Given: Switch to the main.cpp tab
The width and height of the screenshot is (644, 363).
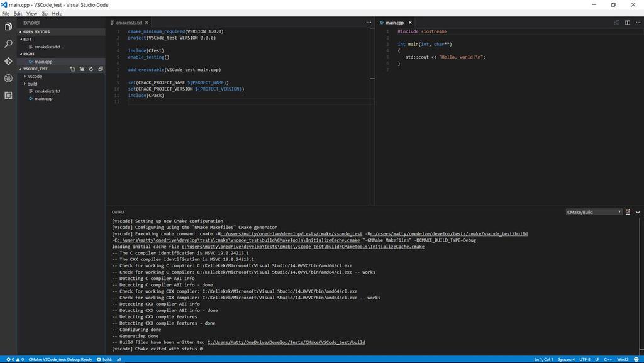Looking at the screenshot, I should pos(394,23).
